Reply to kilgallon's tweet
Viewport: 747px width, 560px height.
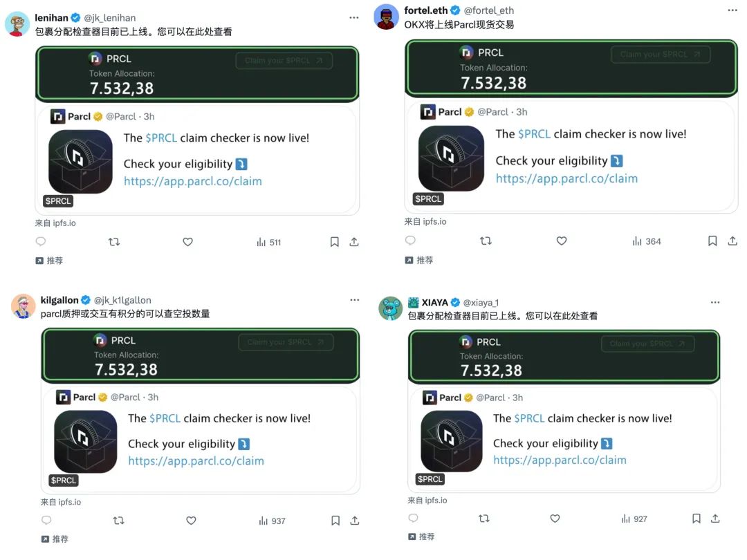46,521
